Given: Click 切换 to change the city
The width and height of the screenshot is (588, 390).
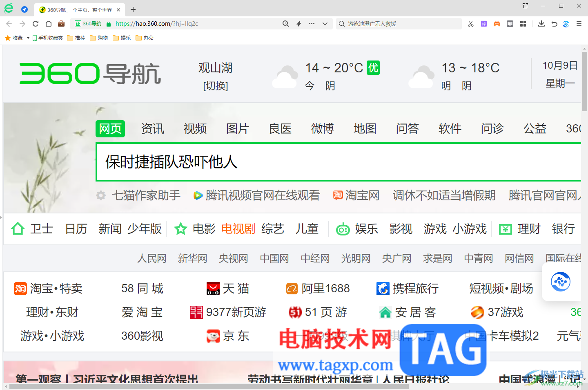Looking at the screenshot, I should [x=216, y=86].
